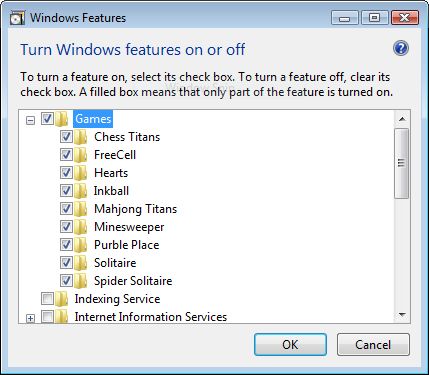Image resolution: width=429 pixels, height=375 pixels.
Task: Expand the Internet Information Services node
Action: (x=30, y=318)
